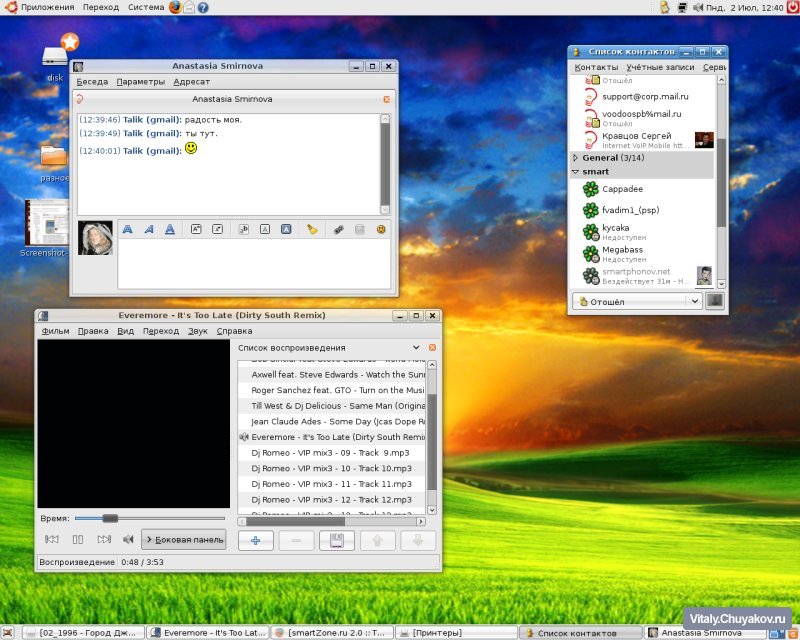800x640 pixels.
Task: Open the Правка menu in the player
Action: [93, 331]
